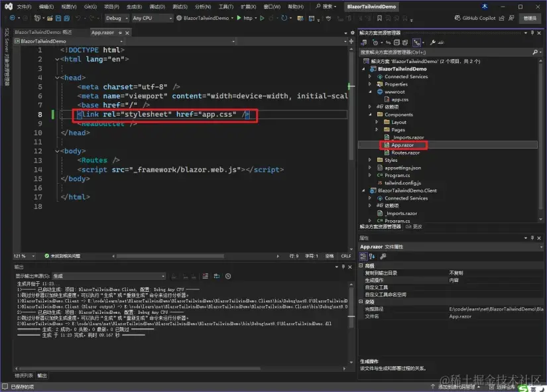Screen dimensions: 547x392
Task: Click the Save All icon in the toolbar
Action: click(x=66, y=18)
